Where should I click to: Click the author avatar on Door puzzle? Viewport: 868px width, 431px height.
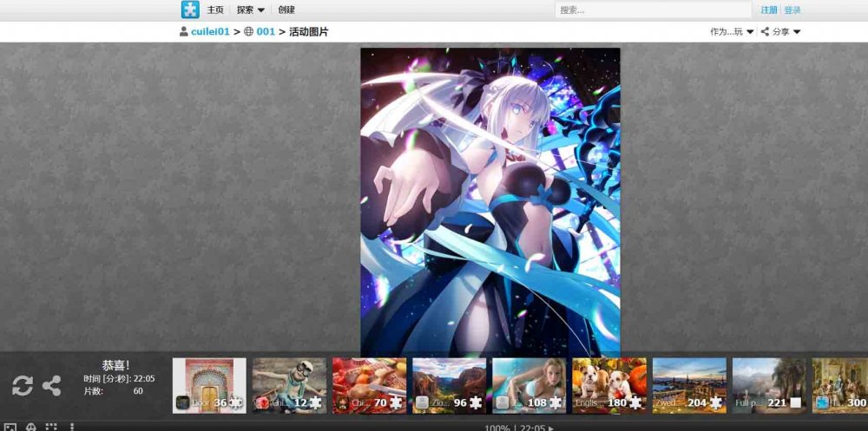pos(182,402)
